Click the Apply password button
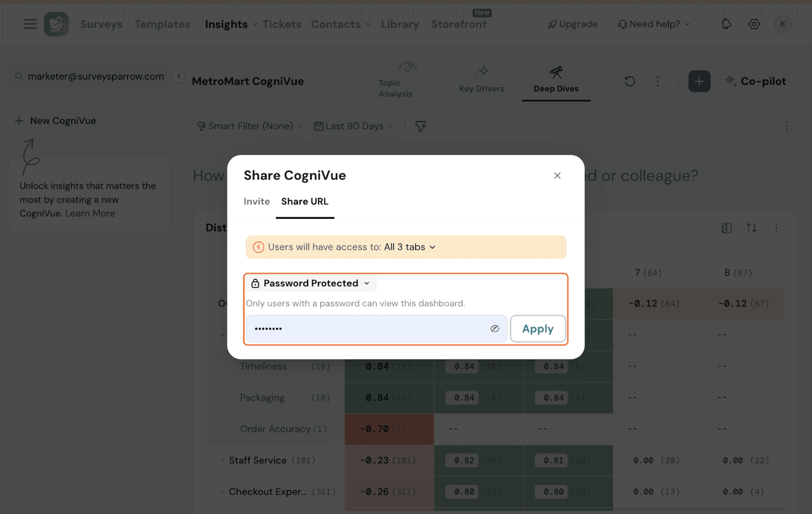The width and height of the screenshot is (812, 514). [537, 329]
